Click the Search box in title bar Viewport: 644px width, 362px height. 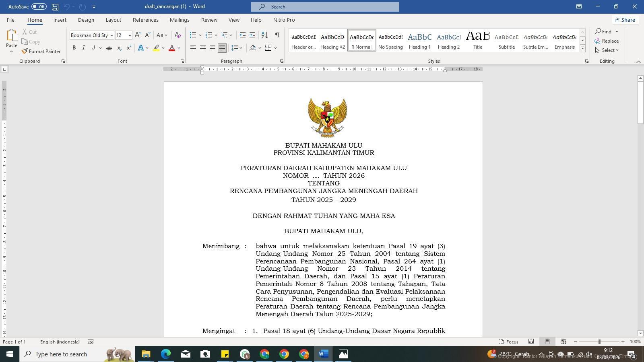coord(325,7)
